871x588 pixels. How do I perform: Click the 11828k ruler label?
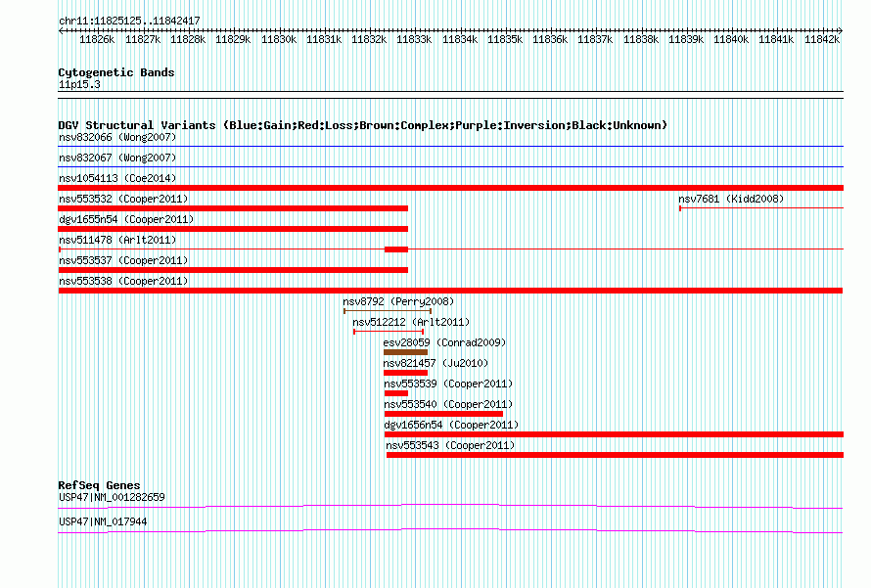coord(188,39)
